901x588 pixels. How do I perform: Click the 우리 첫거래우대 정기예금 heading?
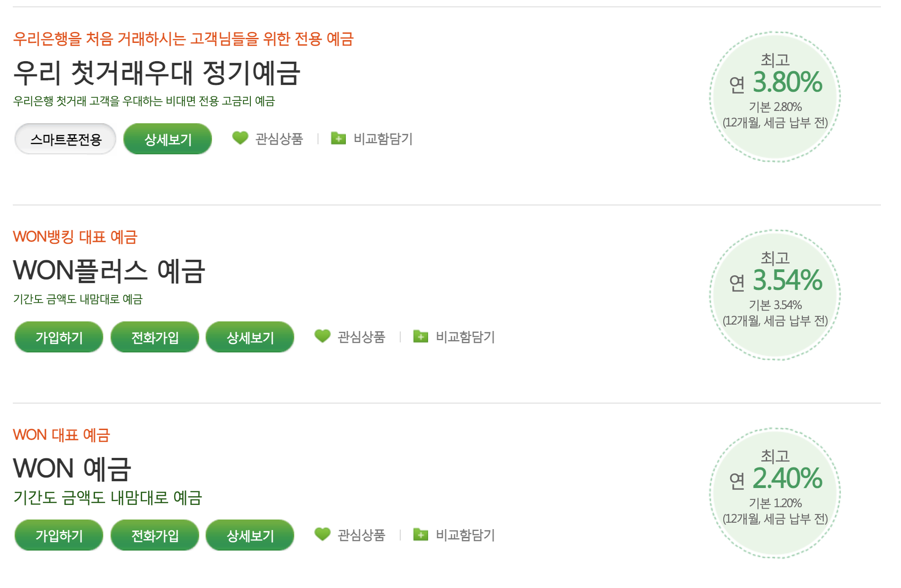coord(158,72)
